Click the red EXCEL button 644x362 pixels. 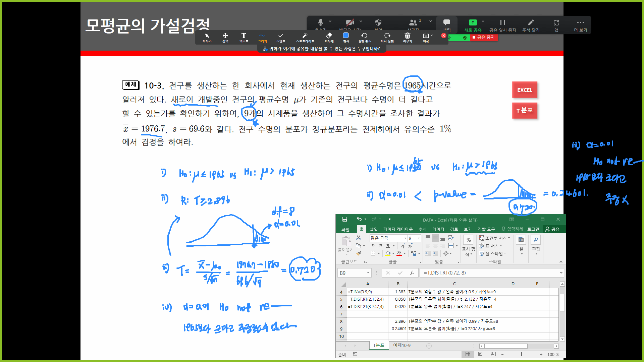coord(524,90)
